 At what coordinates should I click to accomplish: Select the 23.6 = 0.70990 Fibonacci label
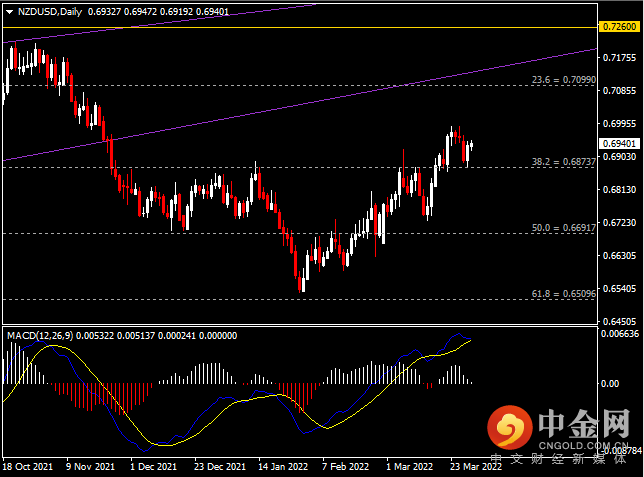[564, 80]
